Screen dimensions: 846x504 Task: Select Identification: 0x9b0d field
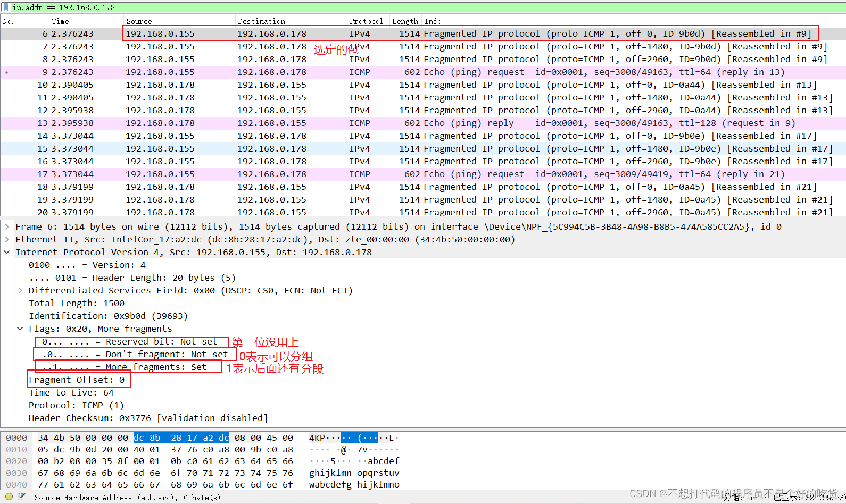click(109, 316)
